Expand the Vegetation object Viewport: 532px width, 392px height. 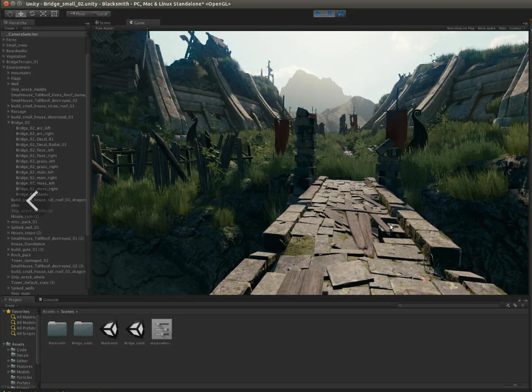[x=4, y=56]
